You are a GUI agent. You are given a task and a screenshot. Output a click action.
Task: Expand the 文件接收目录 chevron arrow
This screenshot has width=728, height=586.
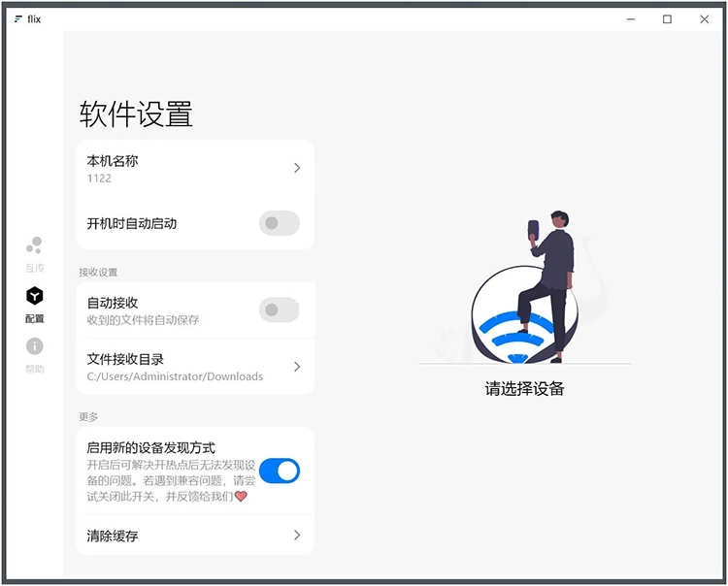297,367
